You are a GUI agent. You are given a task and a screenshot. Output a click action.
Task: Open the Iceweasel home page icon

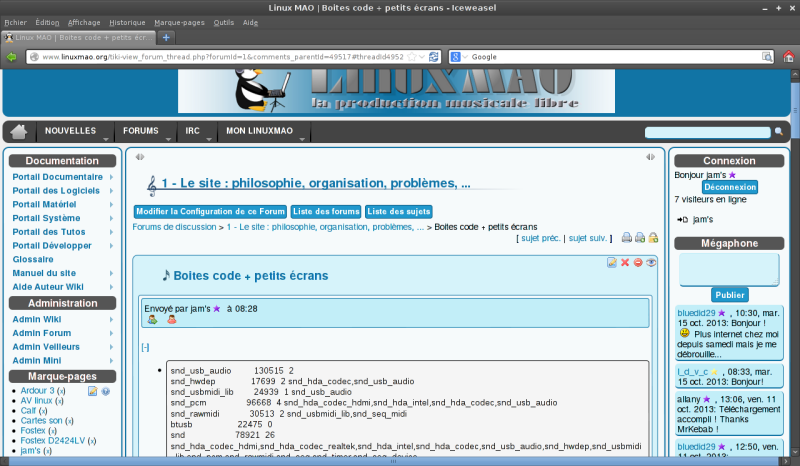[789, 57]
